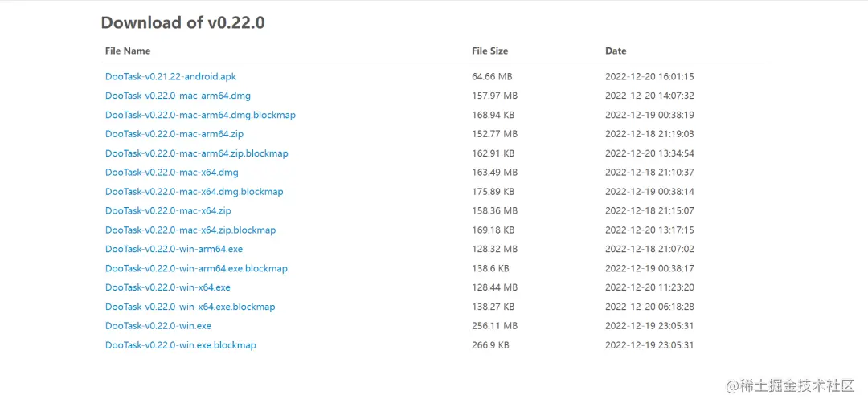
Task: Click DooTask-v0.22.0-win.exe.blockmap link
Action: 181,345
